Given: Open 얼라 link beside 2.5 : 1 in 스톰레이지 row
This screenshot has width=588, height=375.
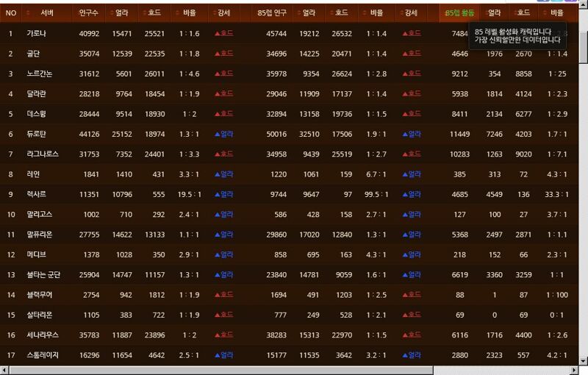Looking at the screenshot, I should tap(224, 354).
